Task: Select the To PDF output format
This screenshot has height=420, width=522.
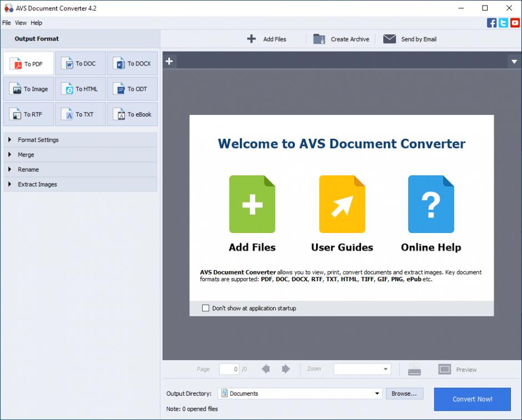Action: click(x=29, y=63)
